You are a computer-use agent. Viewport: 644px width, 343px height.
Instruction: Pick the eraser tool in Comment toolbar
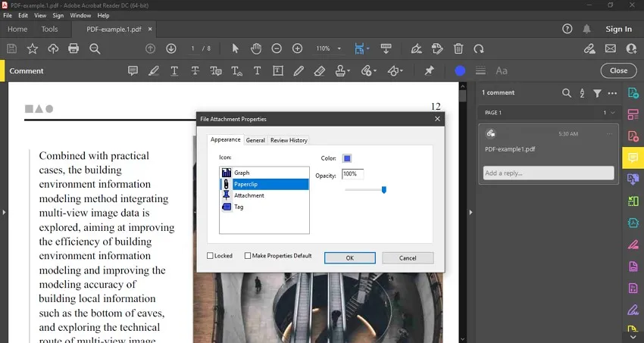[x=320, y=70]
